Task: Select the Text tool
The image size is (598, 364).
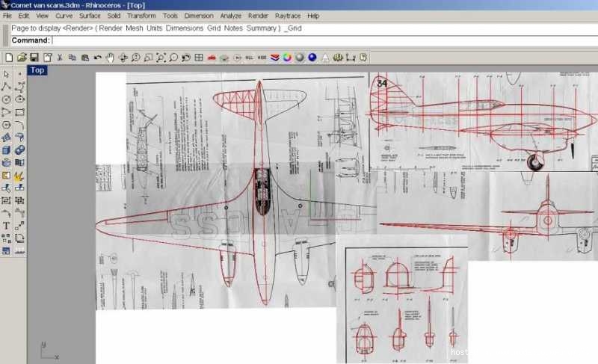Action: tap(6, 226)
